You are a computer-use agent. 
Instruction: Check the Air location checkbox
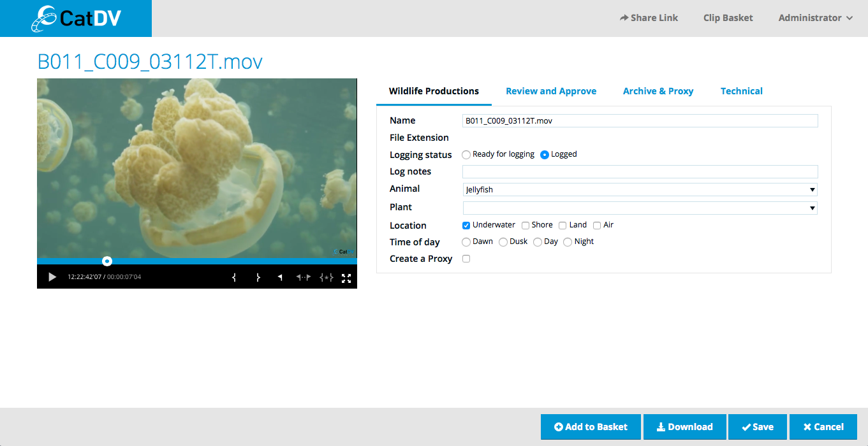pos(597,226)
